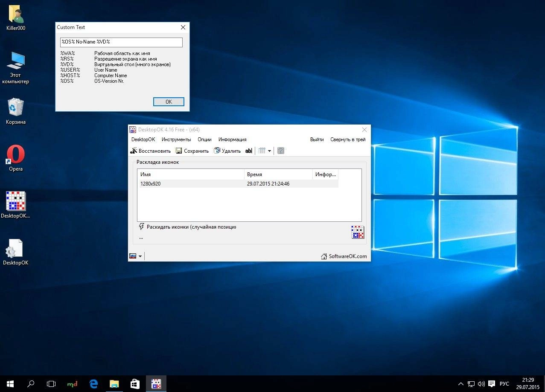Image resolution: width=545 pixels, height=392 pixels.
Task: Open File Explorer from taskbar
Action: (x=114, y=384)
